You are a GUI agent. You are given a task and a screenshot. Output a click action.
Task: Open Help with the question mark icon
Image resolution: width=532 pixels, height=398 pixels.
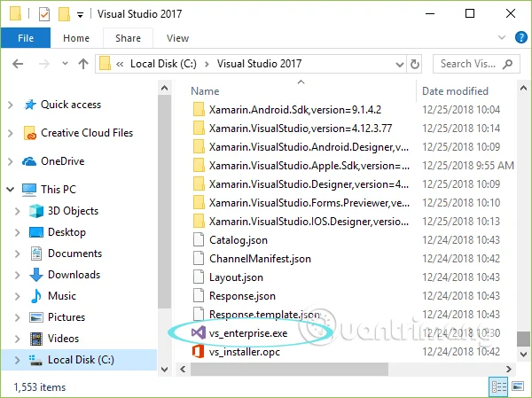click(520, 37)
